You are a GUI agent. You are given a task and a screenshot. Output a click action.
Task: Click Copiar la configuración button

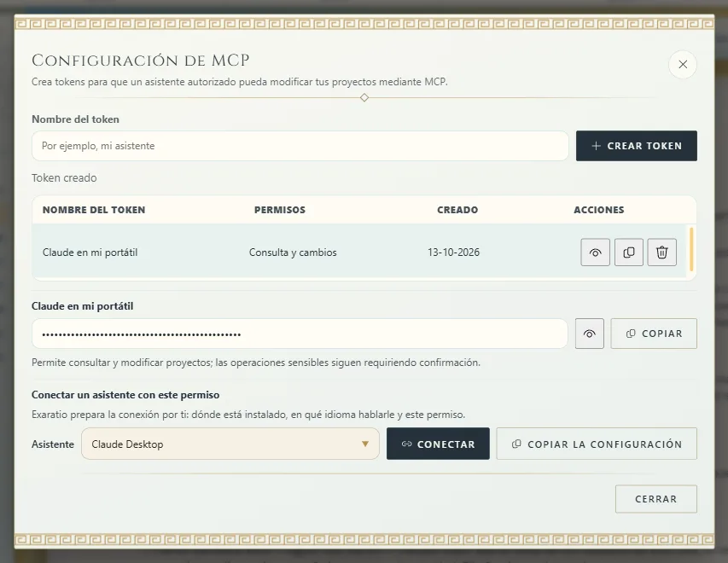pyautogui.click(x=597, y=444)
